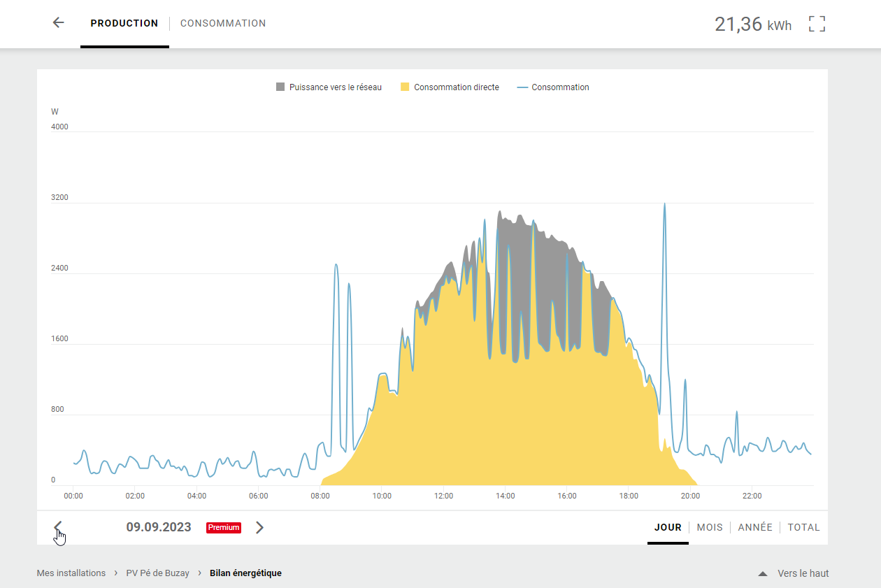The height and width of the screenshot is (588, 881).
Task: Select the Production tab
Action: (124, 23)
